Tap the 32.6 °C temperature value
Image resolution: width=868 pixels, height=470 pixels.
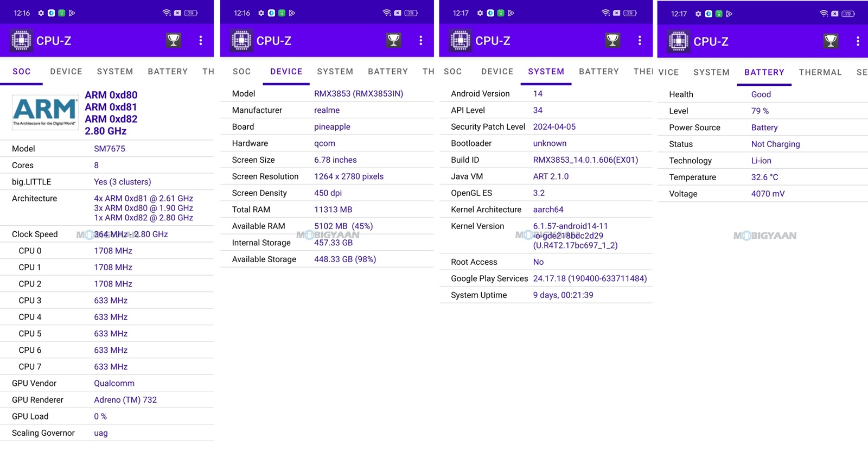click(765, 177)
